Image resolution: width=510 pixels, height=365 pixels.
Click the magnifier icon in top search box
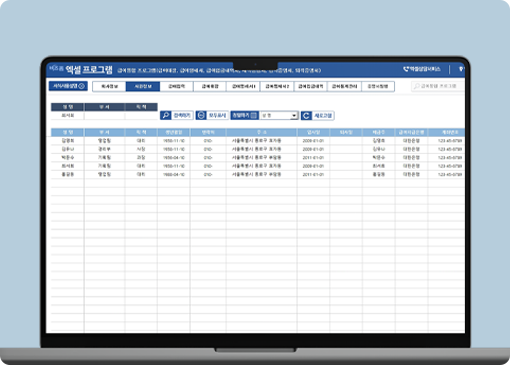tap(417, 86)
